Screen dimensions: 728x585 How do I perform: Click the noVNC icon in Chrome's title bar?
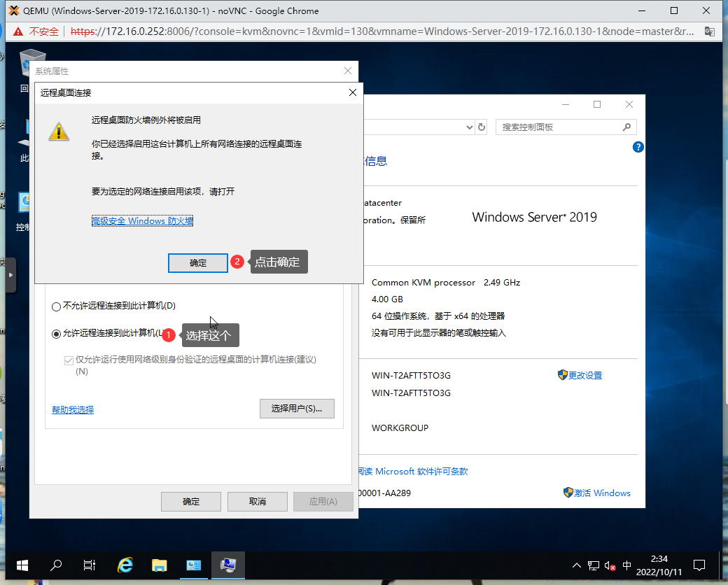tap(14, 10)
